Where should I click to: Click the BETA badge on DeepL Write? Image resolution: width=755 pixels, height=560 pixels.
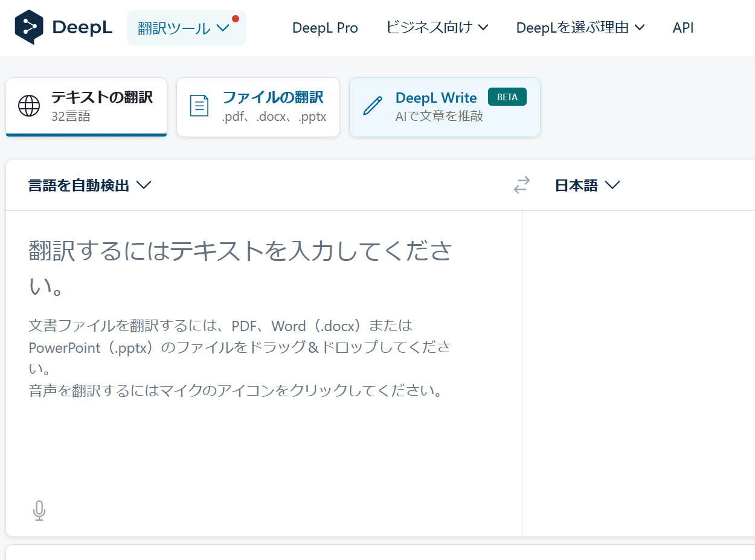click(507, 97)
